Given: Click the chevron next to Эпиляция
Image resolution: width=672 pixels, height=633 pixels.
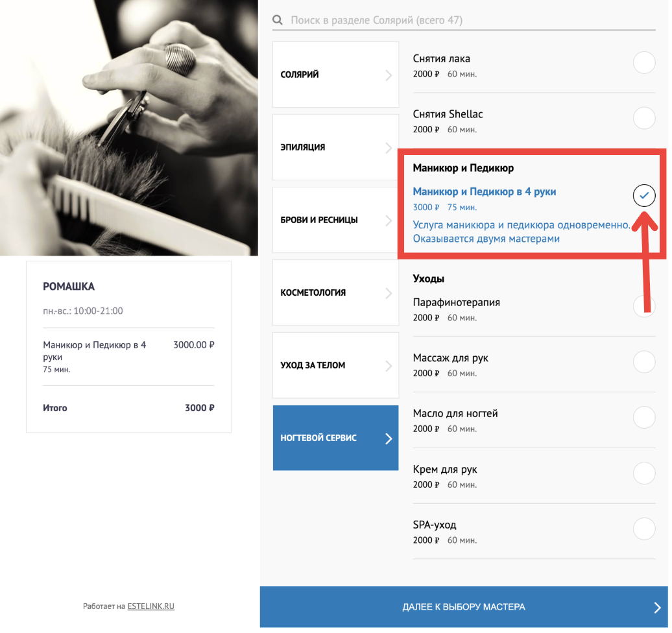Looking at the screenshot, I should pyautogui.click(x=389, y=148).
